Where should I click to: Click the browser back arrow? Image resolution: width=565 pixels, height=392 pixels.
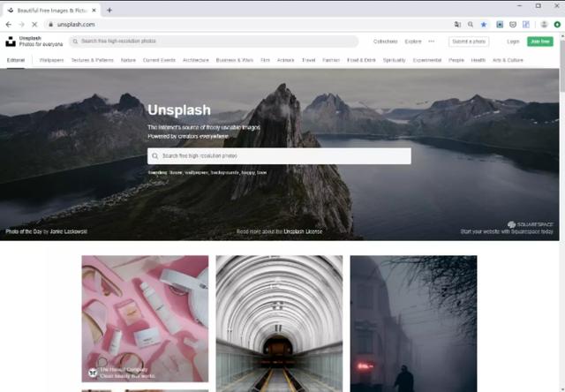coord(9,25)
